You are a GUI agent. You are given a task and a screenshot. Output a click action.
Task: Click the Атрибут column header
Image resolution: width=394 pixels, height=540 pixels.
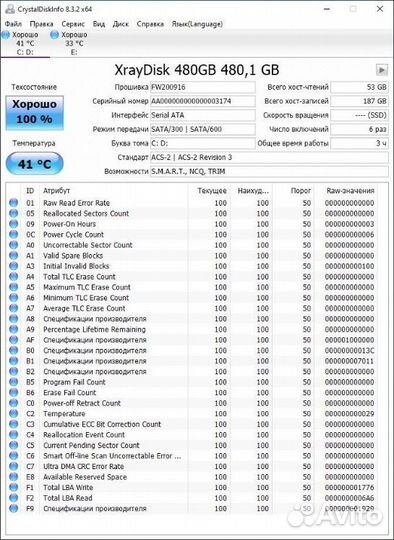coord(56,191)
